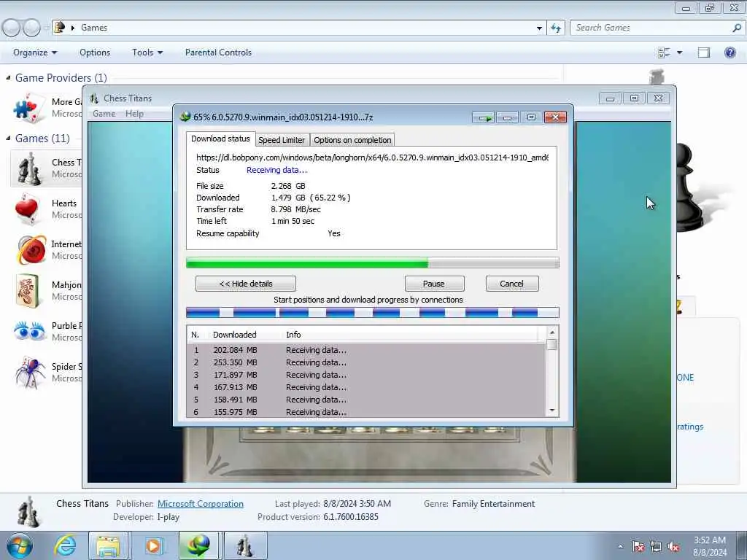
Task: Cancel the download
Action: coord(511,284)
